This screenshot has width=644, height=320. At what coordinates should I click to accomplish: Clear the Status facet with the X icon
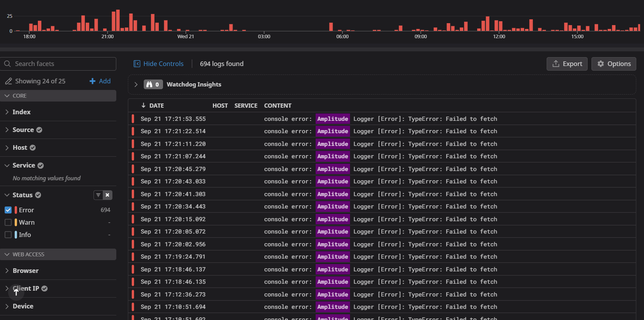107,195
